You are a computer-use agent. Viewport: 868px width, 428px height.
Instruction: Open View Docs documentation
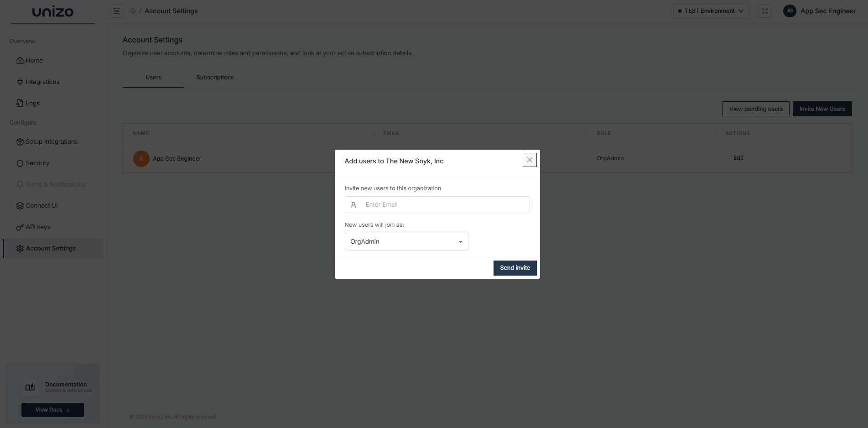coord(52,410)
